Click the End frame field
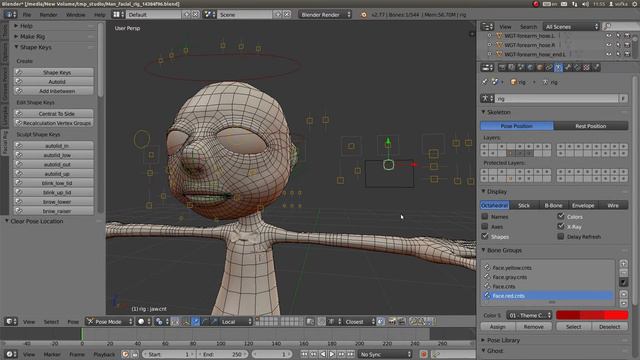Viewport: 640px width, 360px height. [222, 354]
